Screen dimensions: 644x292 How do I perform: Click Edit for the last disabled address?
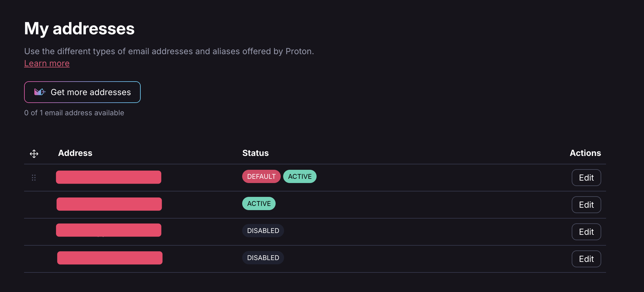[586, 259]
